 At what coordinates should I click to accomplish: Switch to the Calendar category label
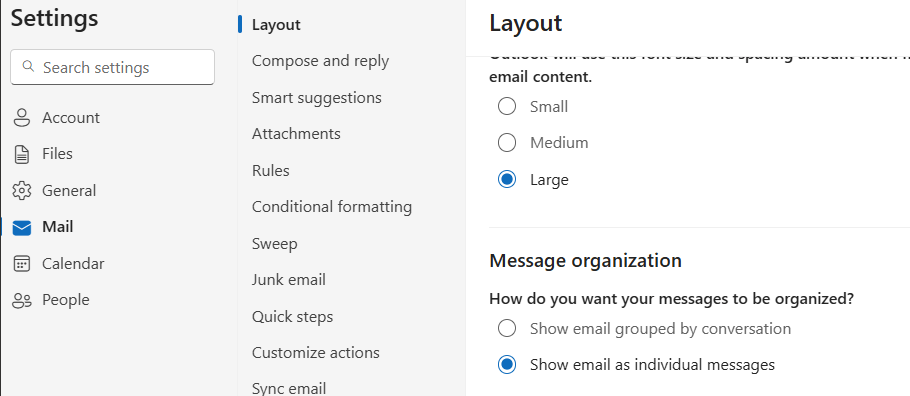coord(73,264)
